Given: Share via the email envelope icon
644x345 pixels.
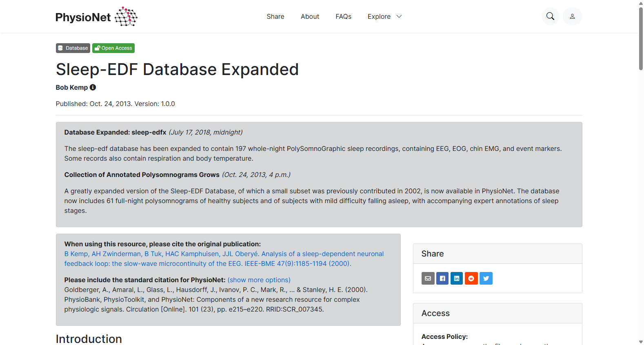Looking at the screenshot, I should click(428, 278).
